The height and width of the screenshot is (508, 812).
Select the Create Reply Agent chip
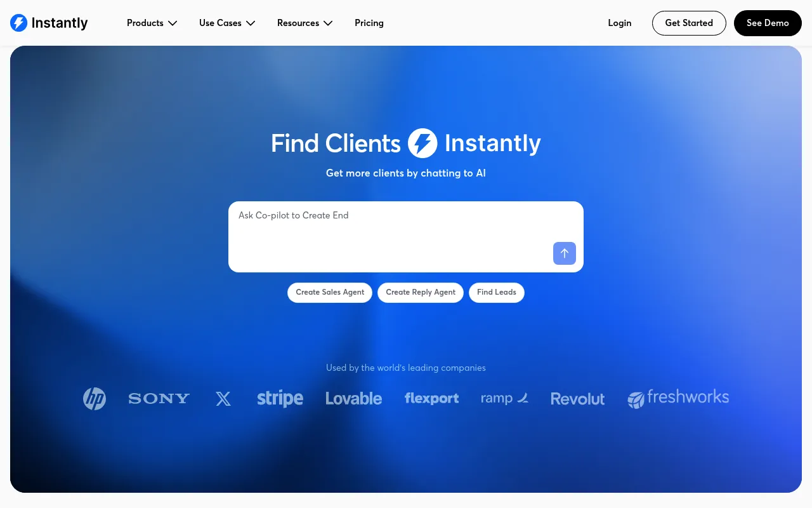coord(421,293)
